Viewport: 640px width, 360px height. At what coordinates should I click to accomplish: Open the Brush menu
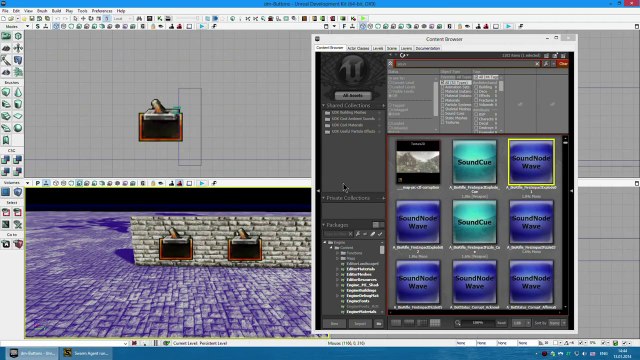point(42,11)
